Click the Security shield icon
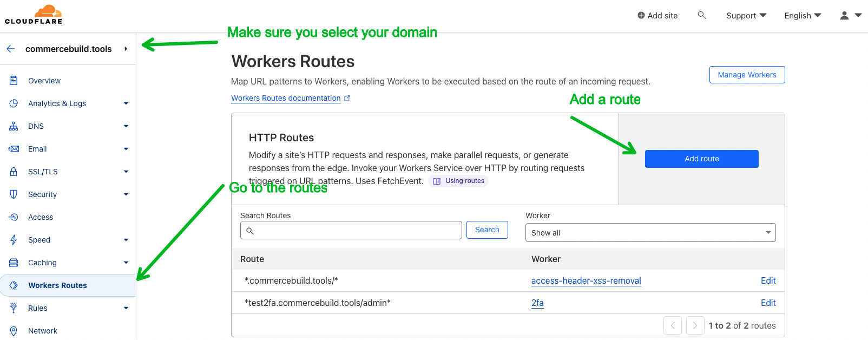 14,194
